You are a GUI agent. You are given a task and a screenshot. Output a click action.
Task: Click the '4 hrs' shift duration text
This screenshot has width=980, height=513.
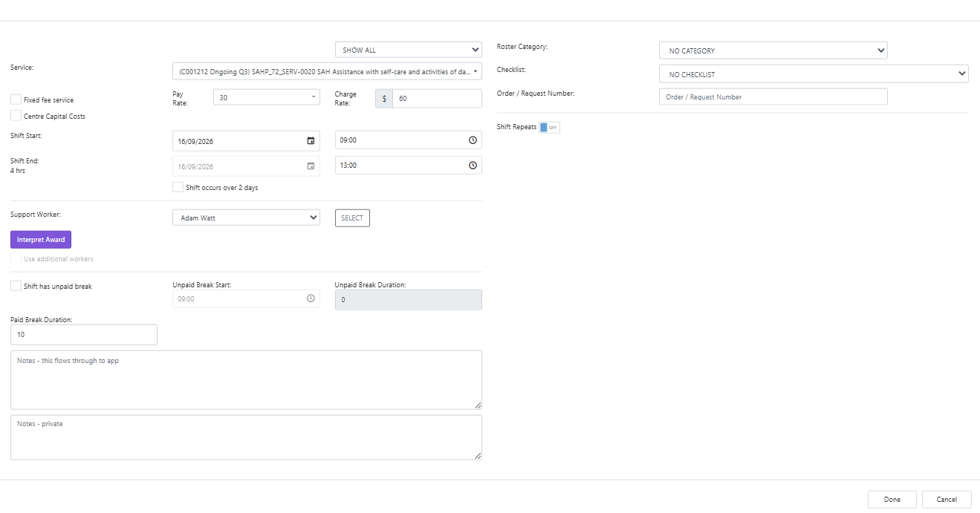18,171
